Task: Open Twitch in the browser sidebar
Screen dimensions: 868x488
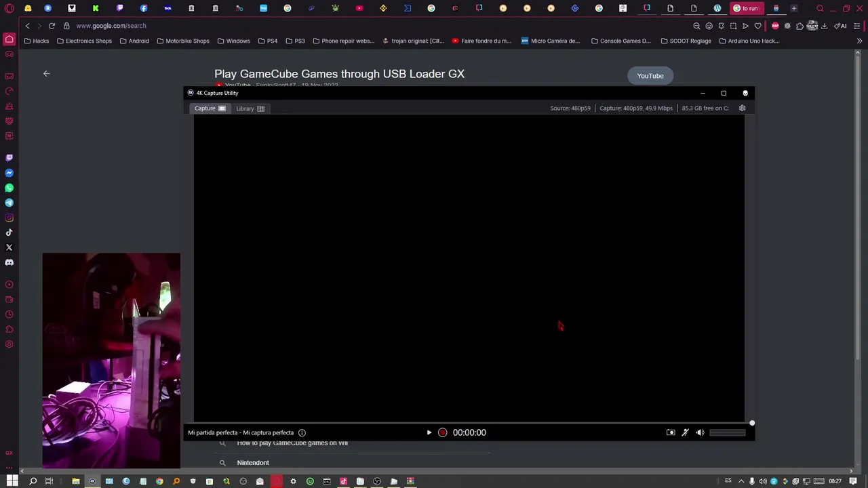Action: click(x=9, y=157)
